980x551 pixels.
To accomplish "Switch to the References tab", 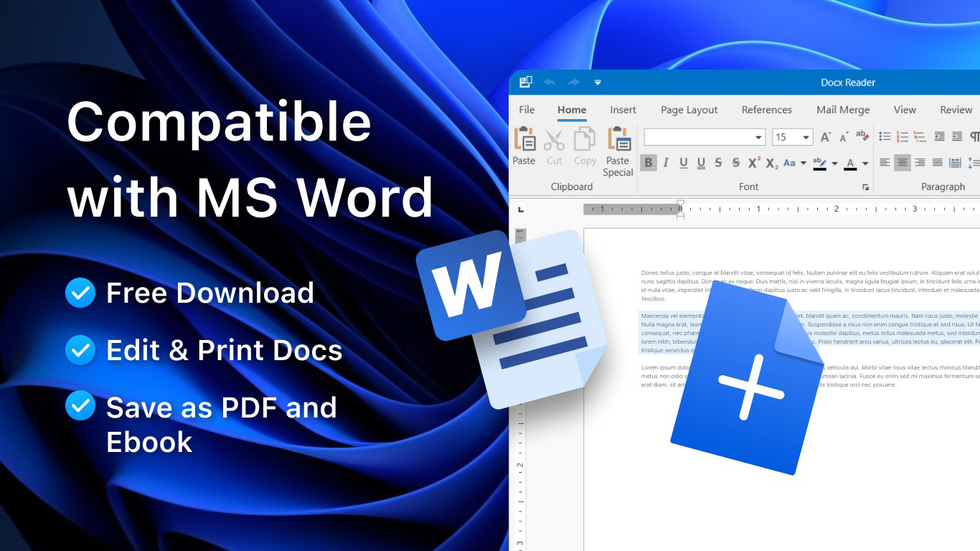I will click(766, 110).
